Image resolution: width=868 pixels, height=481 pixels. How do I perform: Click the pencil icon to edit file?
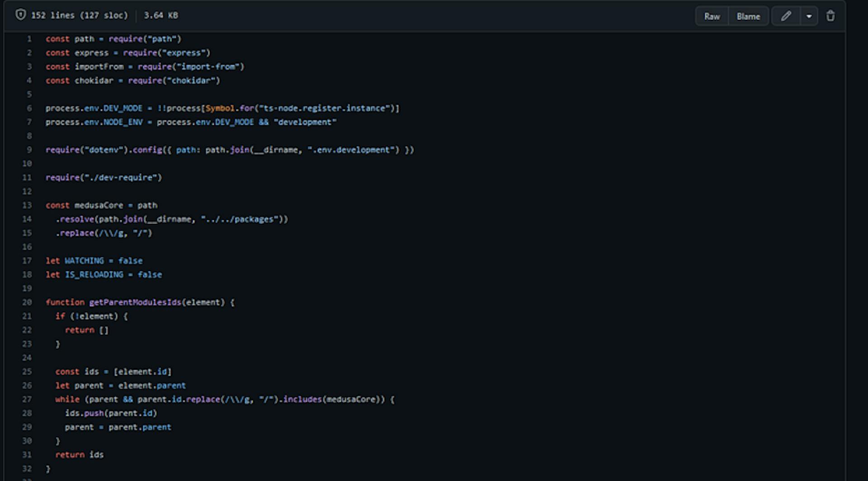(x=786, y=16)
